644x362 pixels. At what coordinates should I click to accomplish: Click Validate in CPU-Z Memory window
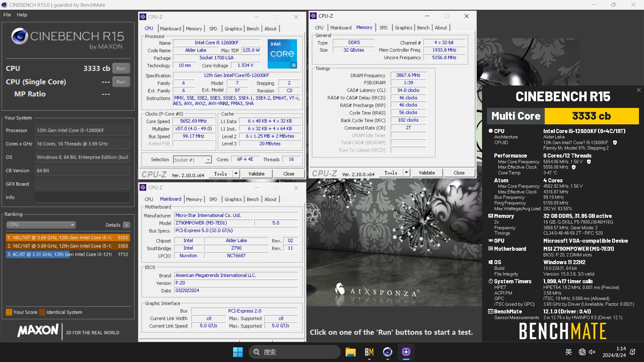[427, 173]
